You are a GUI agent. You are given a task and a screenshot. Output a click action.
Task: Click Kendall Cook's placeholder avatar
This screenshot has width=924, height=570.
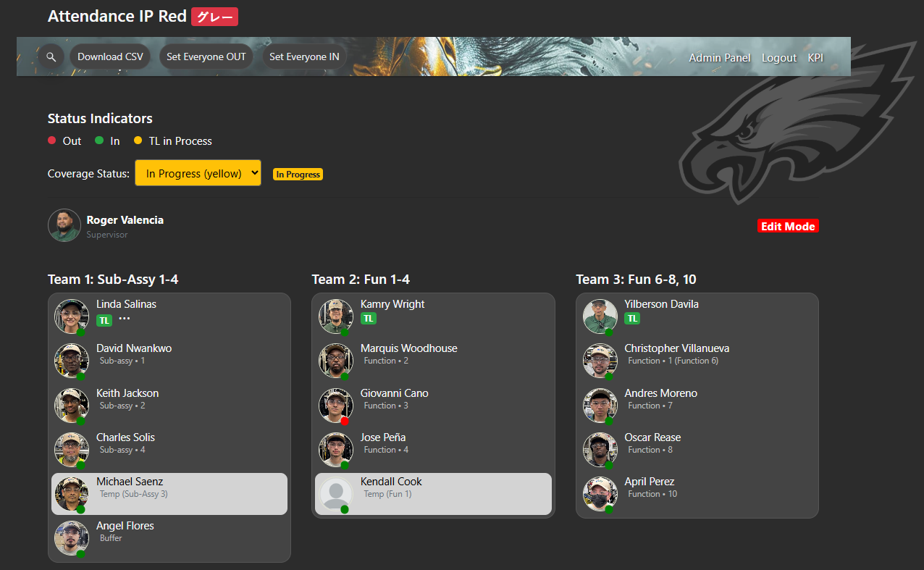336,493
